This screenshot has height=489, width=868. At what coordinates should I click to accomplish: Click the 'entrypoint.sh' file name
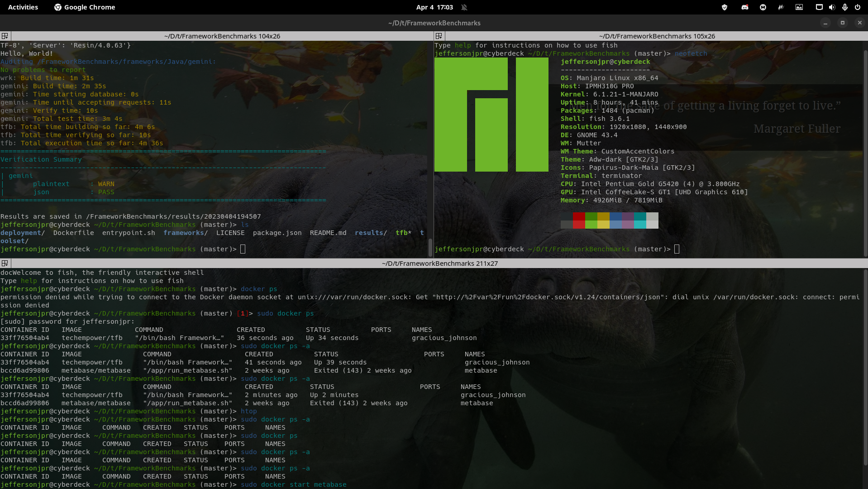coord(129,233)
